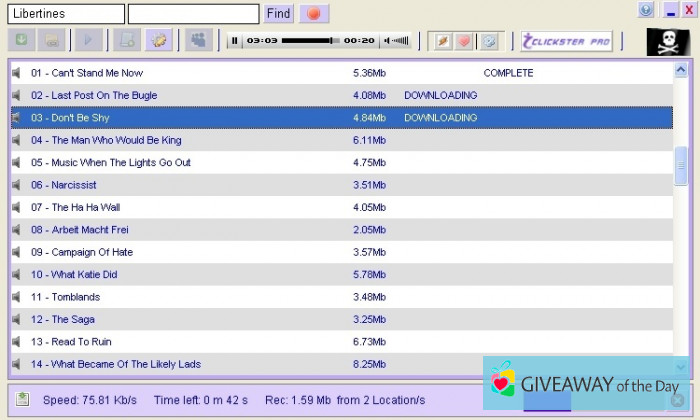Click the people group icon in toolbar
Viewport: 700px width, 420px height.
pos(198,41)
